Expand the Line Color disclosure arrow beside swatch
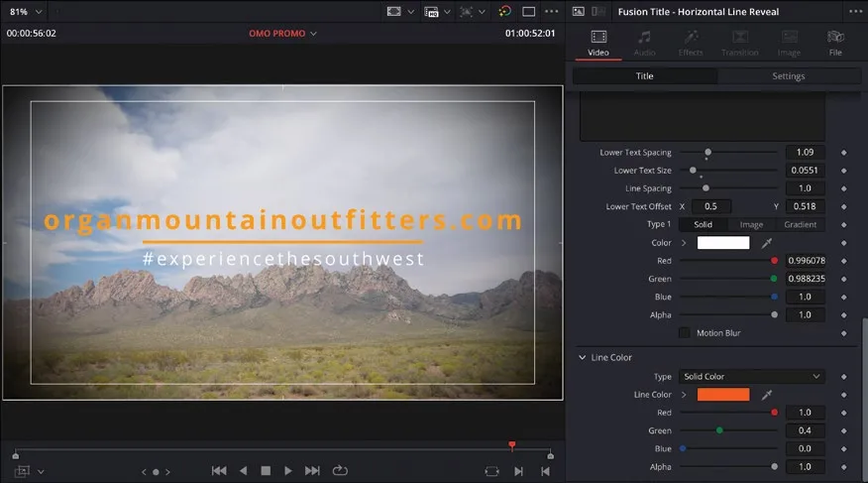 684,395
